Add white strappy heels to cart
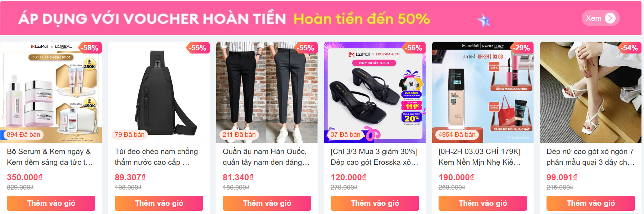The image size is (644, 214). [591, 203]
